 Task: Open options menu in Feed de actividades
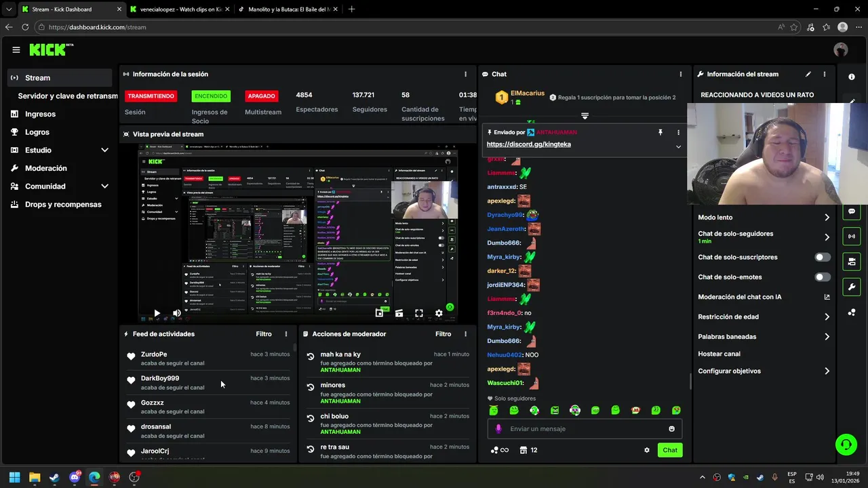pos(286,334)
